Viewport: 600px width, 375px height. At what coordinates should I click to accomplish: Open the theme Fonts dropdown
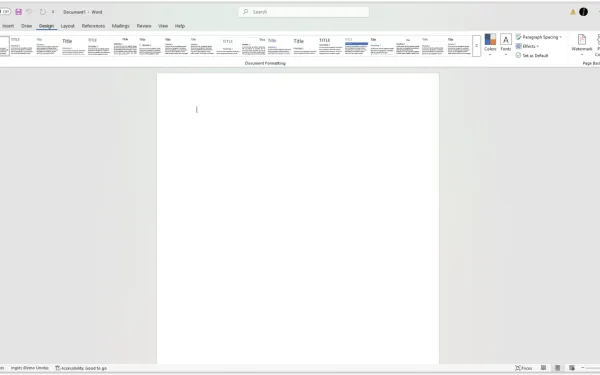click(x=506, y=44)
